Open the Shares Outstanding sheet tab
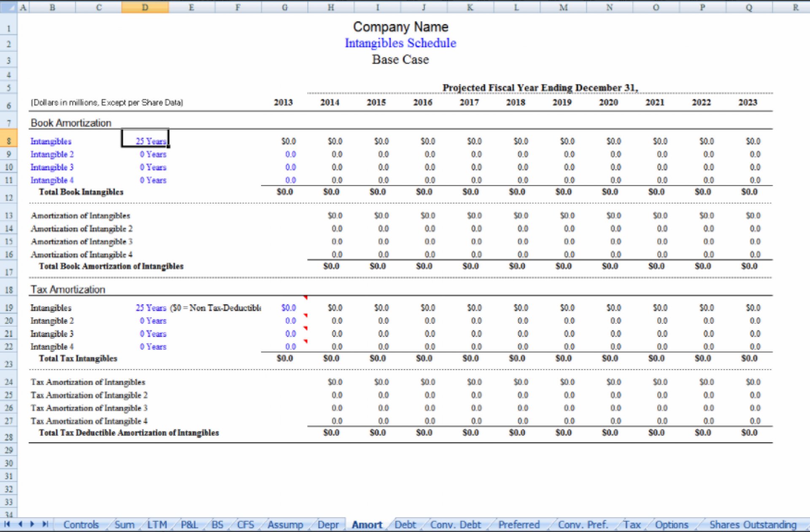 (753, 525)
